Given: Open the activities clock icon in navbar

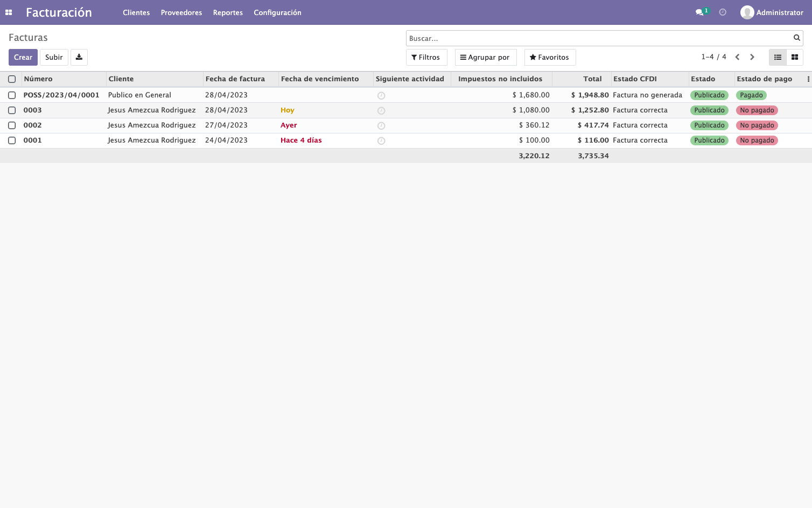Looking at the screenshot, I should tap(723, 12).
